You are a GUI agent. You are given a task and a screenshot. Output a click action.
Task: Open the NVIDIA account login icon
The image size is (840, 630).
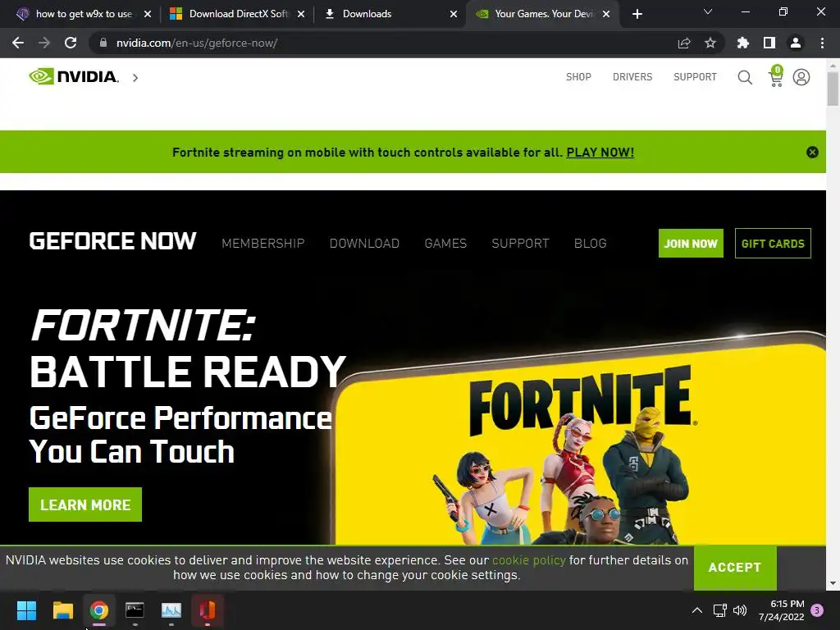tap(801, 77)
